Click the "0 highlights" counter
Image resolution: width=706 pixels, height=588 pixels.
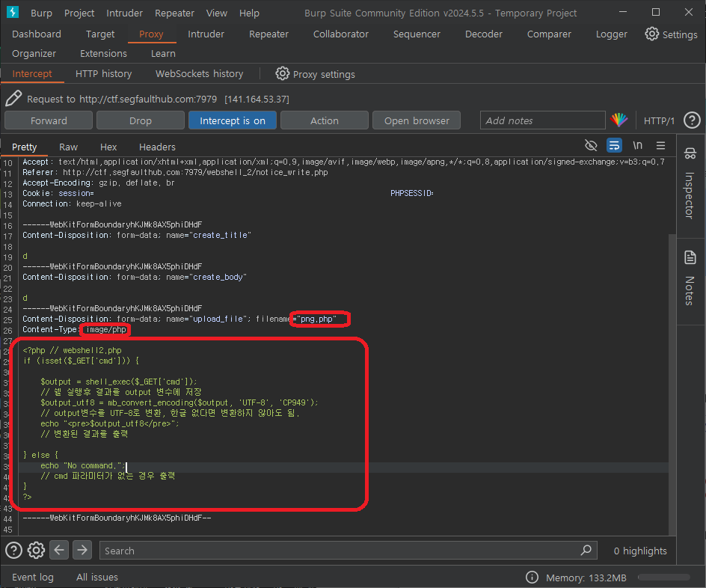[x=640, y=550]
